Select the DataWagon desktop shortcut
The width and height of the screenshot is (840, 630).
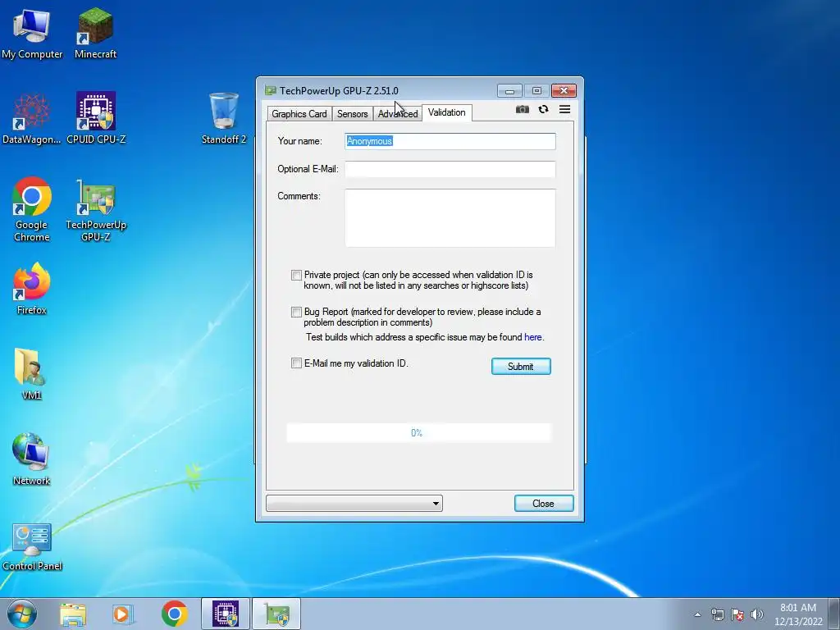point(32,120)
